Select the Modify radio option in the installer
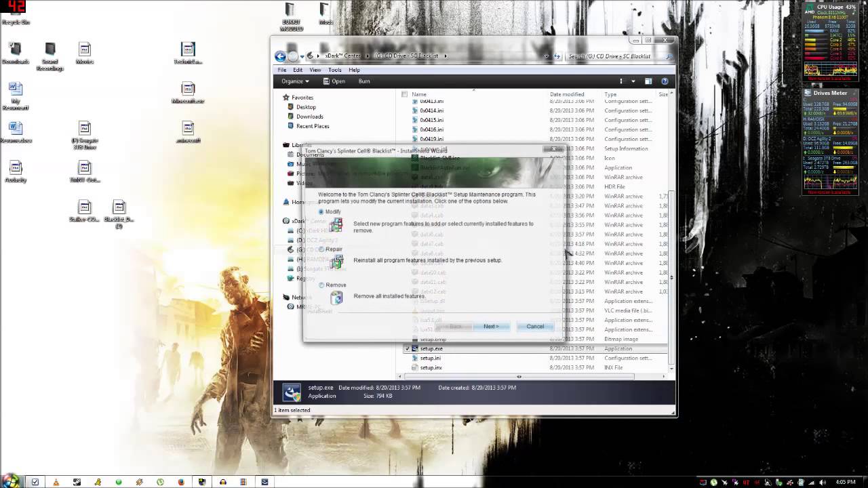The image size is (868, 488). tap(321, 211)
